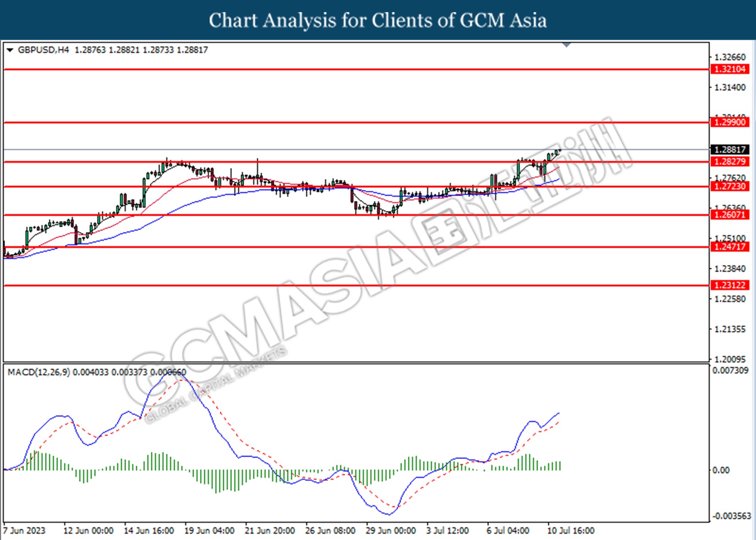
Task: Click the -0.003563 MACD scale value
Action: (732, 516)
